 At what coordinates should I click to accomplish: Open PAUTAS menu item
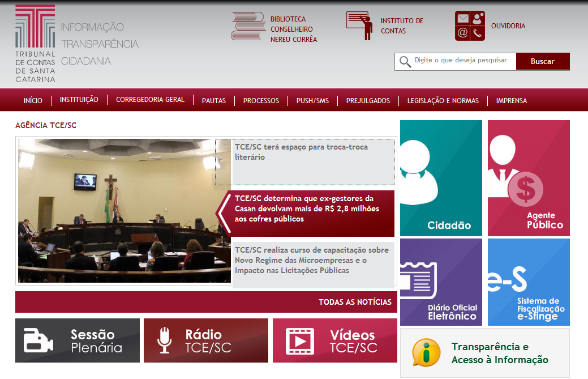[x=214, y=101]
